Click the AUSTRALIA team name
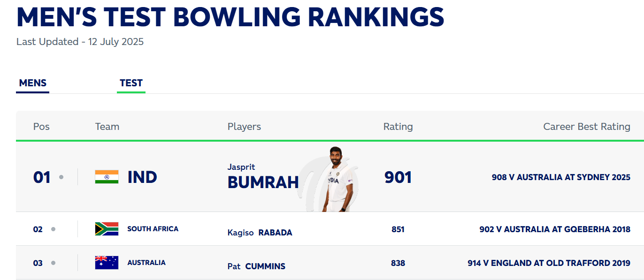This screenshot has width=644, height=280. click(146, 263)
